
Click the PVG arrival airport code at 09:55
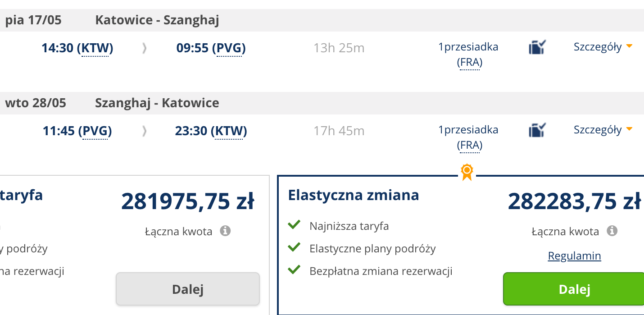tap(231, 48)
